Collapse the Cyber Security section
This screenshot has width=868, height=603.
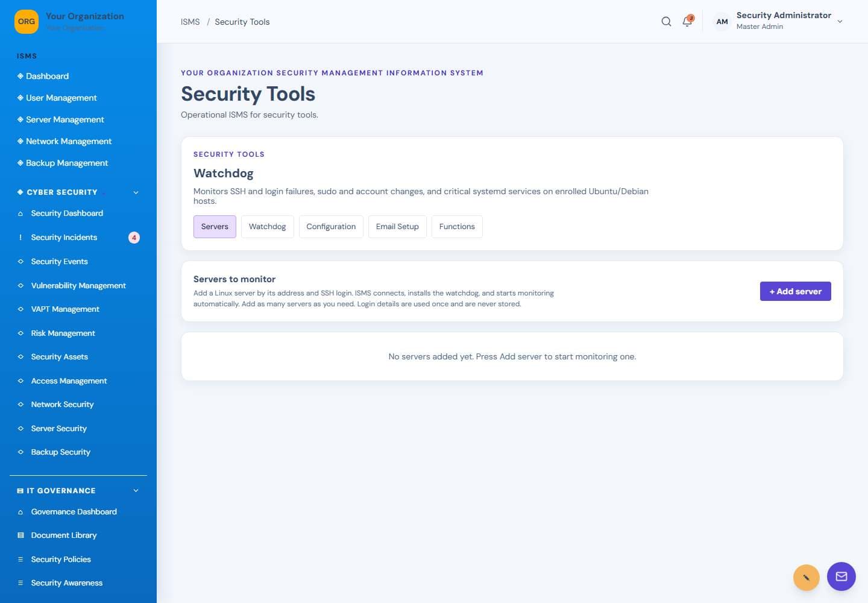(136, 192)
